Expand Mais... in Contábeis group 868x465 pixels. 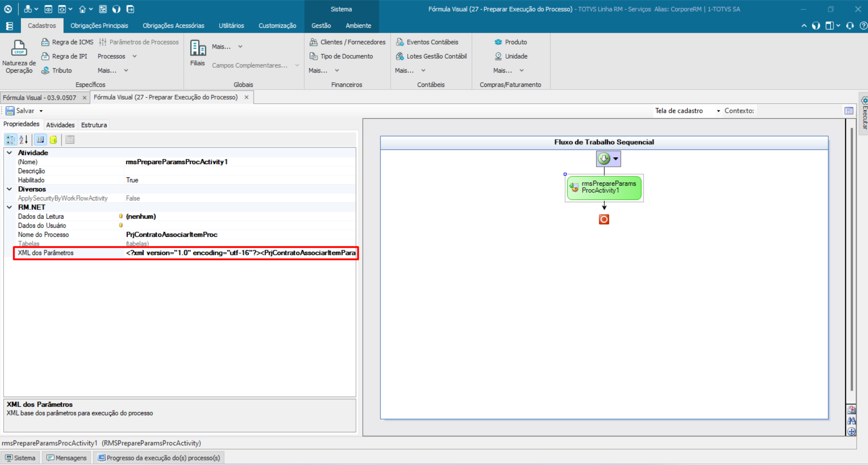pyautogui.click(x=410, y=70)
